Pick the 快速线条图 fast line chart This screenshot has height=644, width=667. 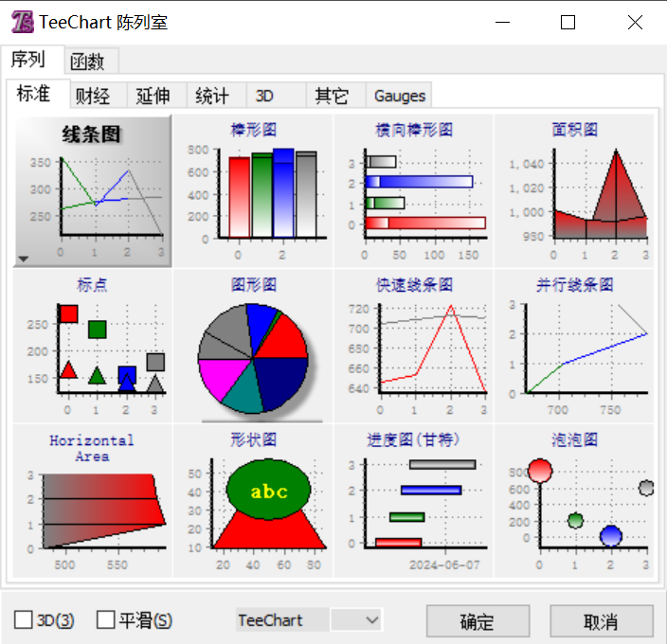[413, 346]
